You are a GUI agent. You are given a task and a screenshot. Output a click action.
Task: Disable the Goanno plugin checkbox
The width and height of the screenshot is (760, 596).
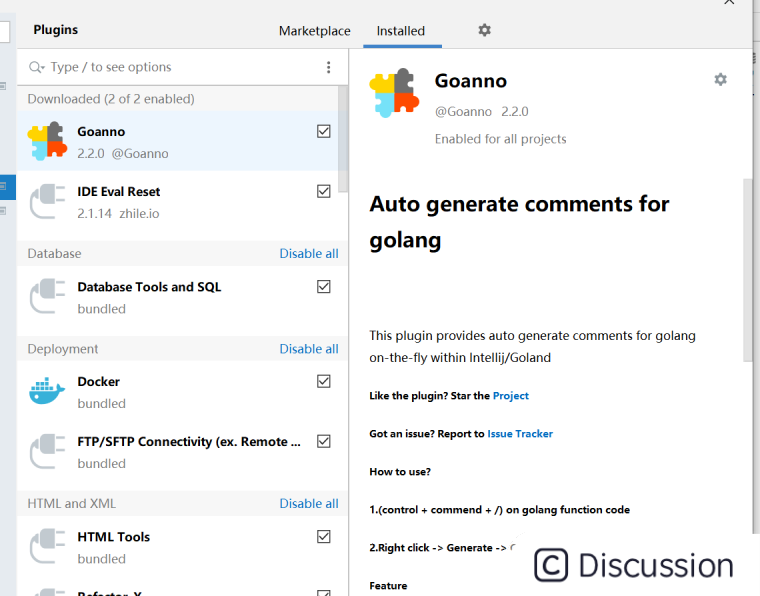point(323,131)
